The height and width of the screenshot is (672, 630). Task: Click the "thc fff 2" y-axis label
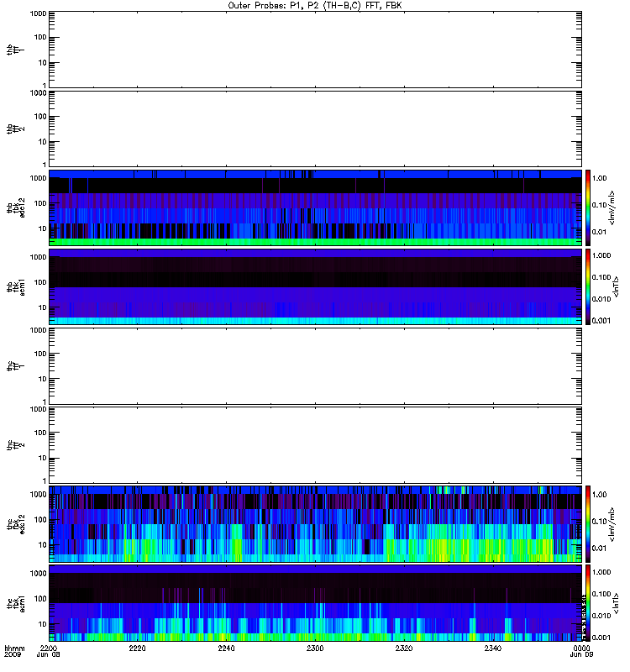15,445
